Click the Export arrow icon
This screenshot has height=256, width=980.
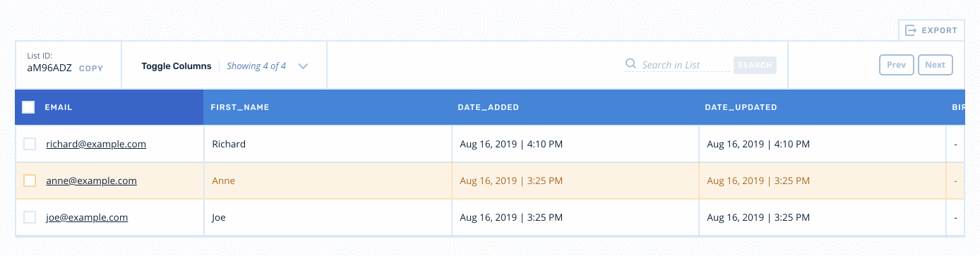pos(911,30)
